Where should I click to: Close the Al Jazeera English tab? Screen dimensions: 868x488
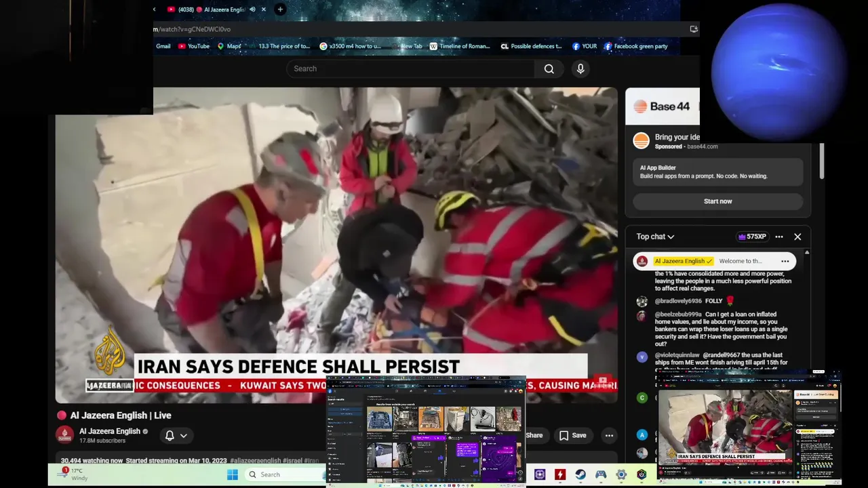264,9
